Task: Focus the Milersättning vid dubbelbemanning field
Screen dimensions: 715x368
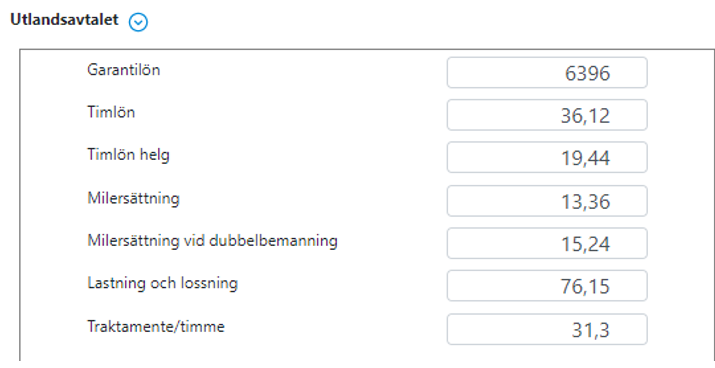Action: [x=547, y=243]
